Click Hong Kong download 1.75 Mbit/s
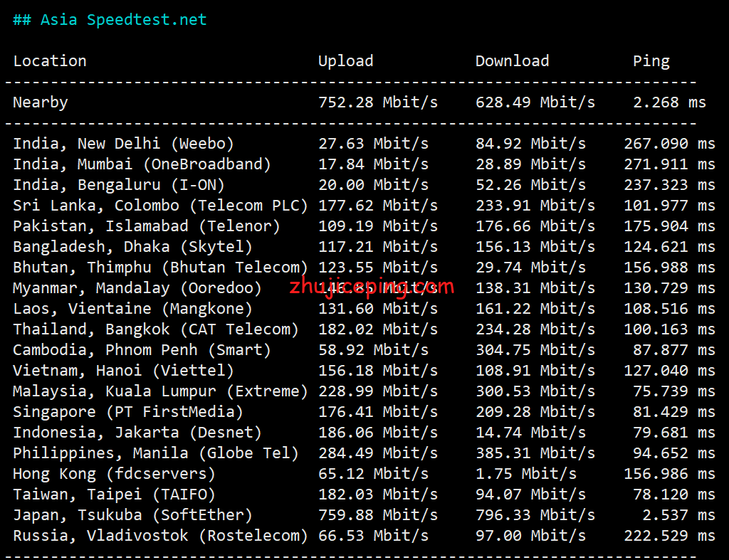This screenshot has height=560, width=729. (526, 474)
